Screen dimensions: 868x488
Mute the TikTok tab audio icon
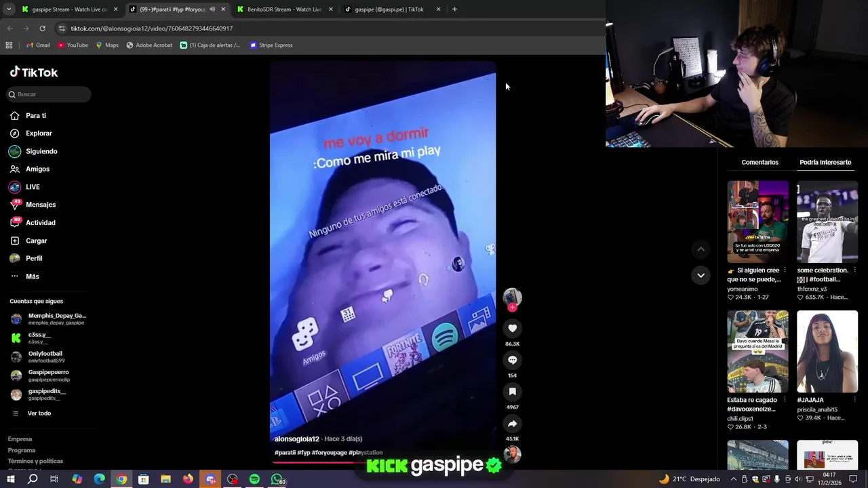212,9
